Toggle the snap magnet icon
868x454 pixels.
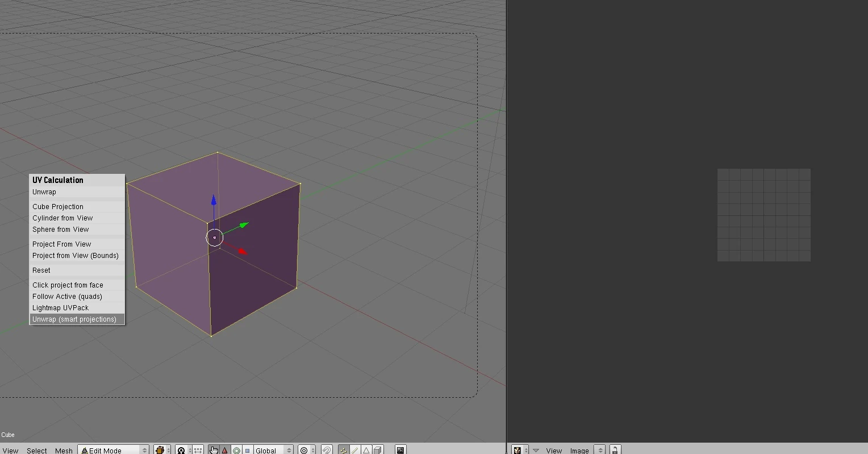[x=327, y=450]
